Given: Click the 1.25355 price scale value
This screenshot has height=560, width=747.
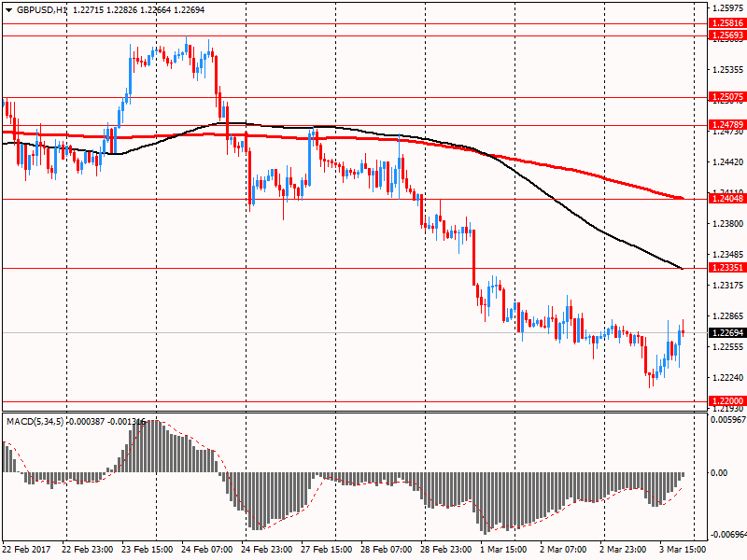Looking at the screenshot, I should (x=727, y=70).
